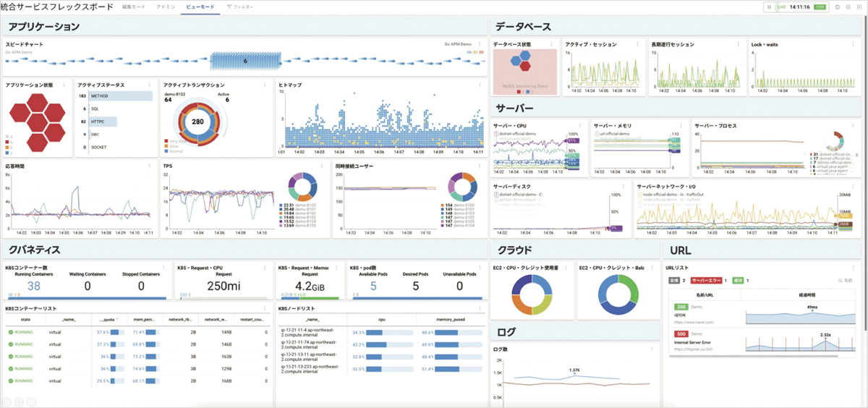The width and height of the screenshot is (868, 408).
Task: Toggle the LIVE mode indicator
Action: (x=781, y=7)
